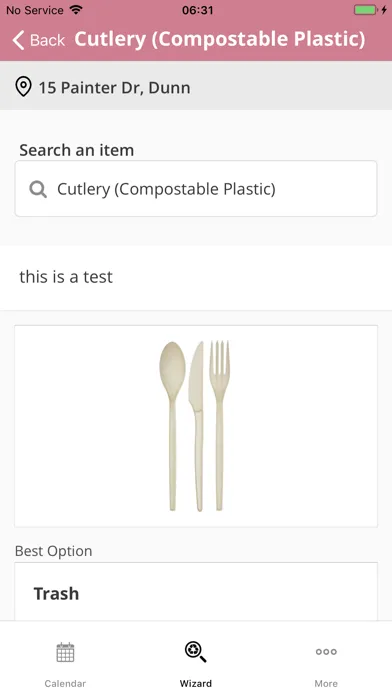Go back using the Back label

47,40
